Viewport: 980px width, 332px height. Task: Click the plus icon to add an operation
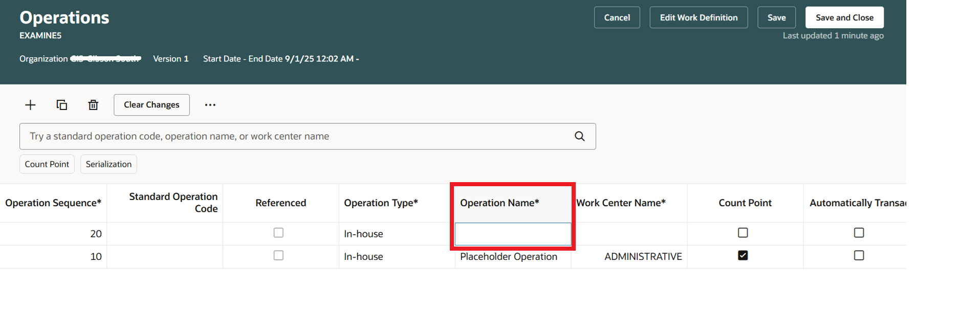click(x=31, y=105)
